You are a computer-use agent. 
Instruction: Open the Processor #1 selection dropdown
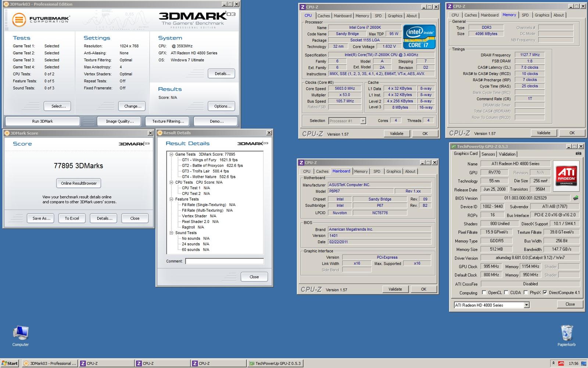pos(363,121)
